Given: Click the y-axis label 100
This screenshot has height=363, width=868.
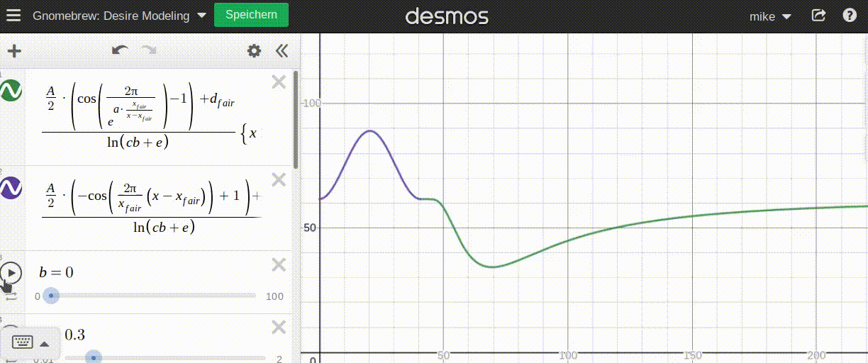Looking at the screenshot, I should [x=311, y=104].
